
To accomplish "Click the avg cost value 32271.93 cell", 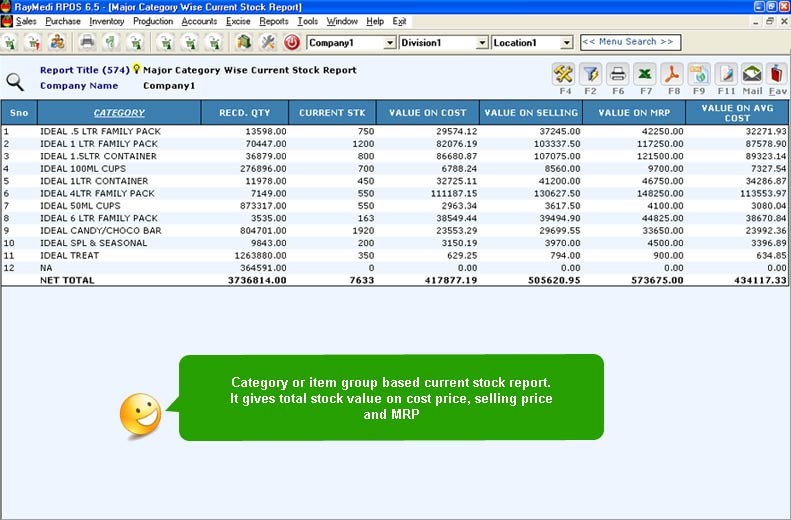I will tap(766, 131).
